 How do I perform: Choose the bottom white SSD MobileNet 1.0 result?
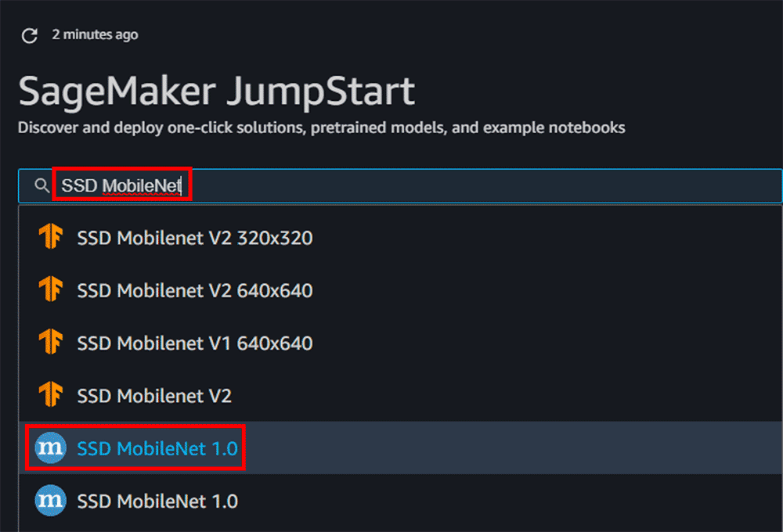pos(157,501)
